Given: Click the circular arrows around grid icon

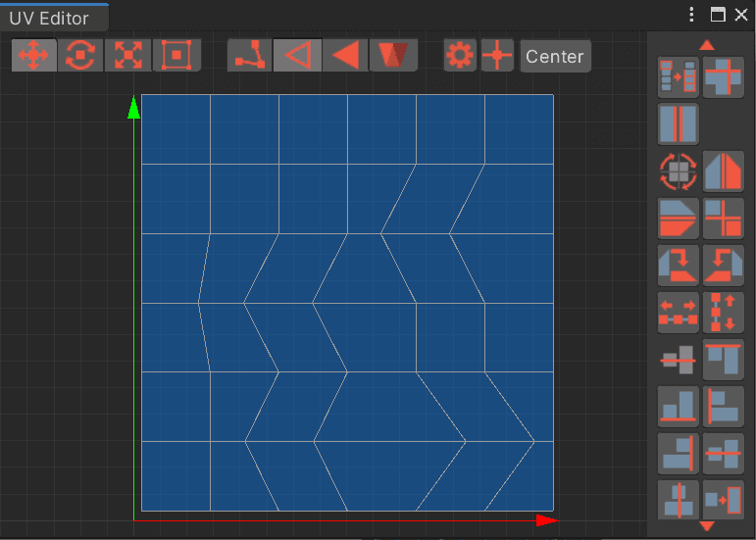Looking at the screenshot, I should click(678, 171).
